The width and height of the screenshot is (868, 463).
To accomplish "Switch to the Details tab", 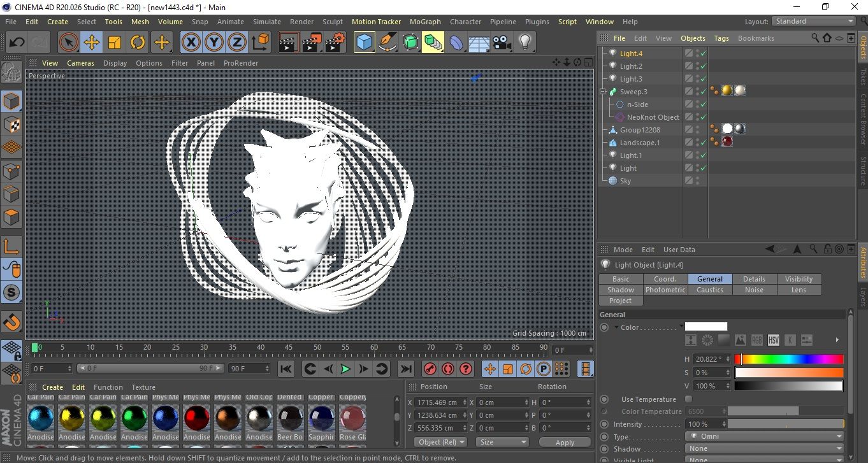I will (754, 279).
